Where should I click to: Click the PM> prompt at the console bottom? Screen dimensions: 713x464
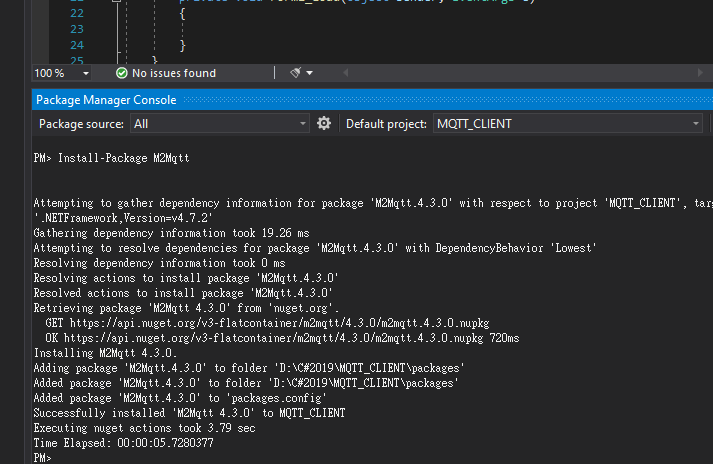[x=42, y=458]
